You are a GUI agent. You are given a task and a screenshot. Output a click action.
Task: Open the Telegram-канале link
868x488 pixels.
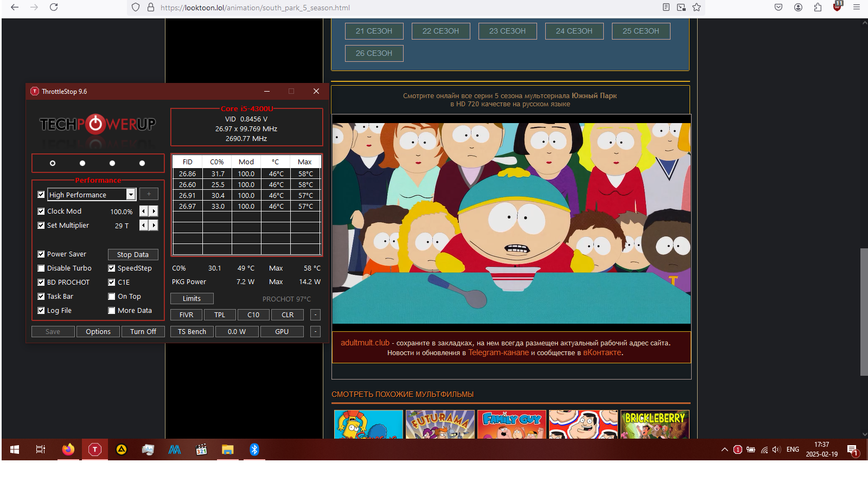tap(499, 352)
